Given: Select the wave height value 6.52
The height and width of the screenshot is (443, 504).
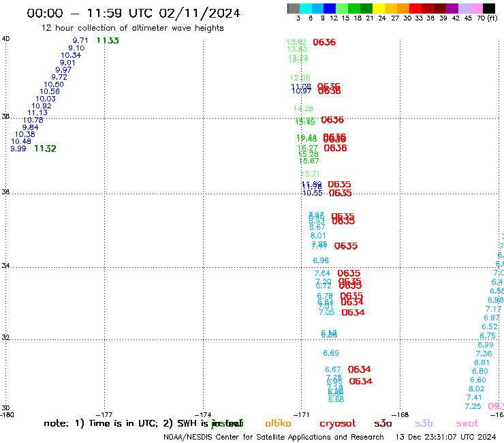Looking at the screenshot, I should coord(490,327).
